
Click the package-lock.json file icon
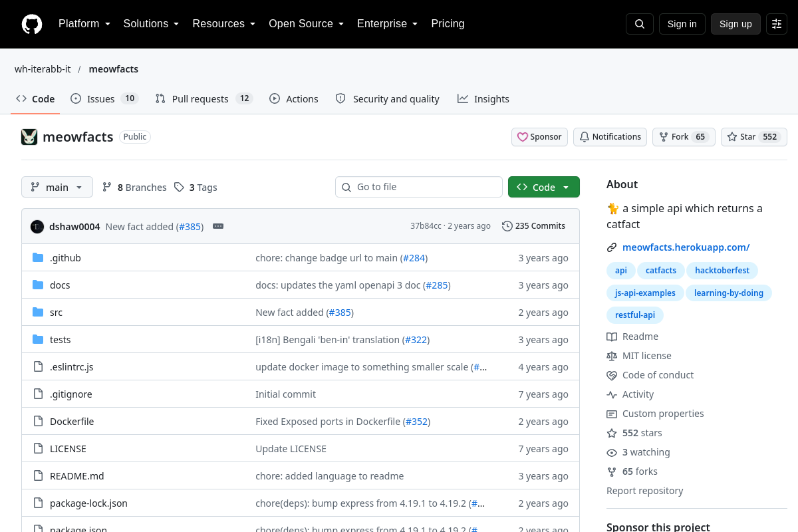pos(38,503)
